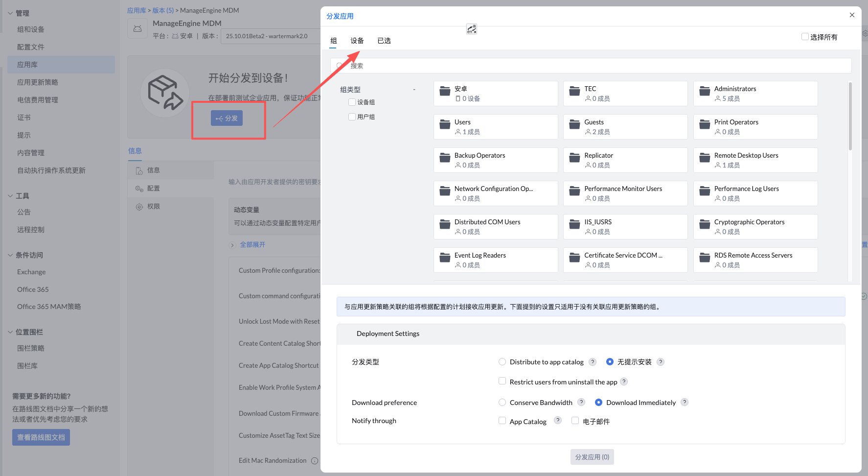The image size is (868, 476).
Task: Choose the Conserve Bandwidth radio button
Action: (x=502, y=403)
